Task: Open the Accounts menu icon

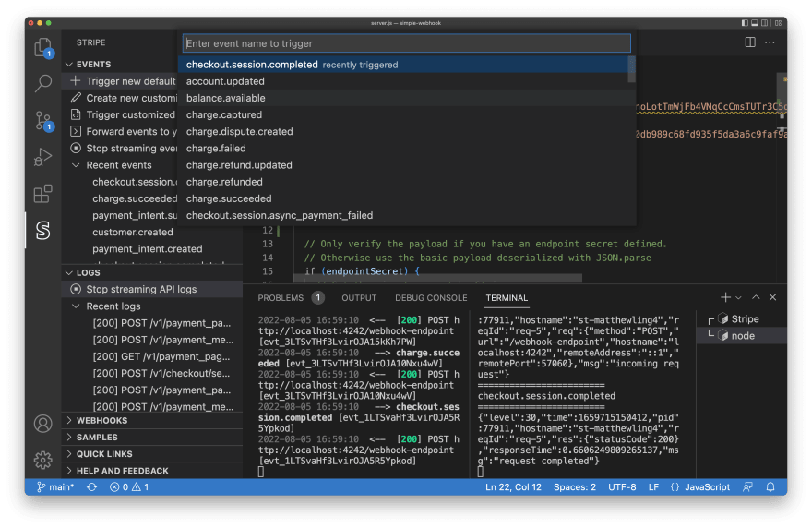Action: (43, 424)
